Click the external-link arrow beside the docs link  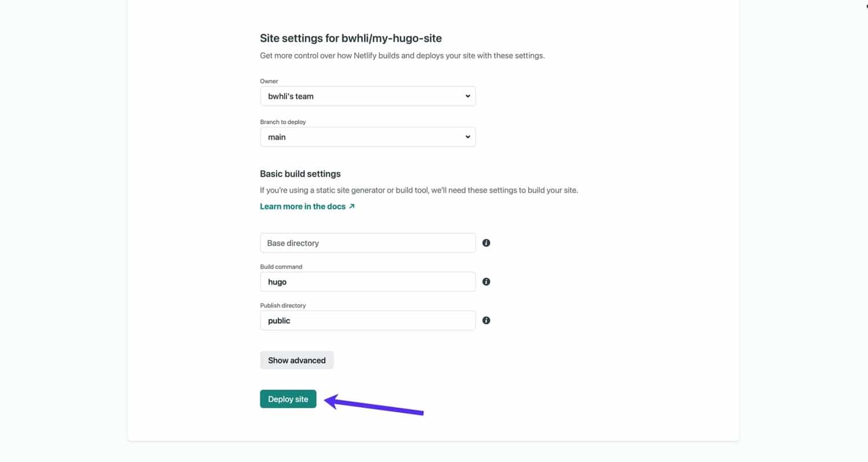(351, 206)
